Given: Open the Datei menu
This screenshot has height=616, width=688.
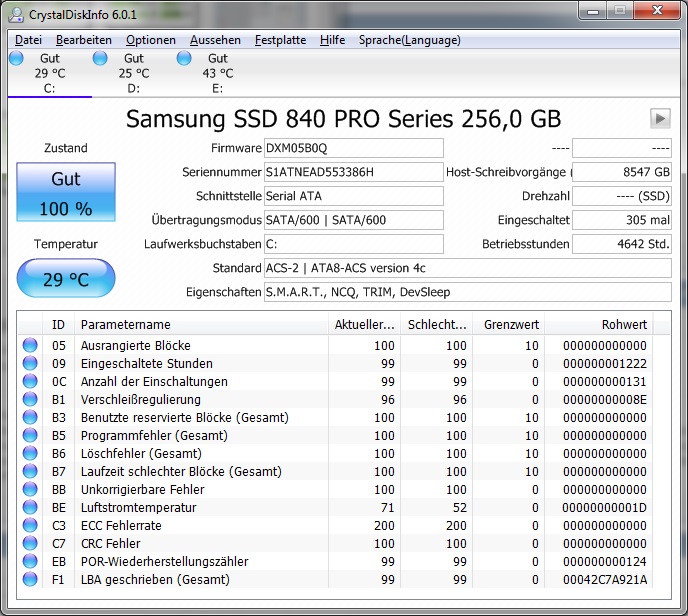Looking at the screenshot, I should click(x=28, y=40).
